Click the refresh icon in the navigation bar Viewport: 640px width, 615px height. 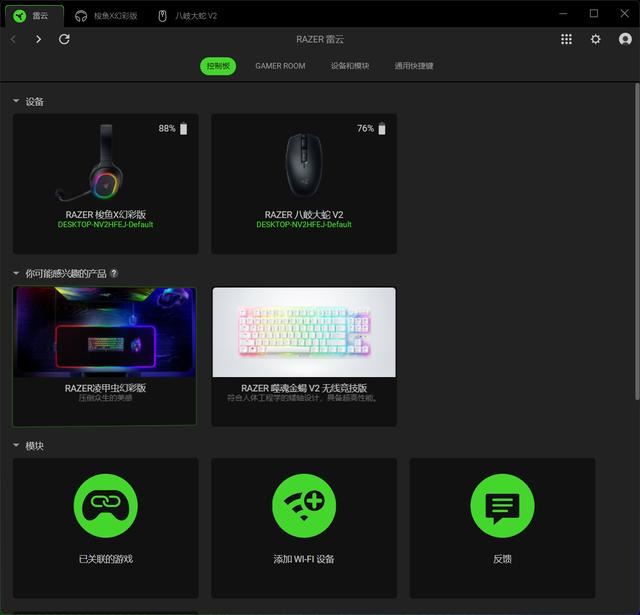64,39
